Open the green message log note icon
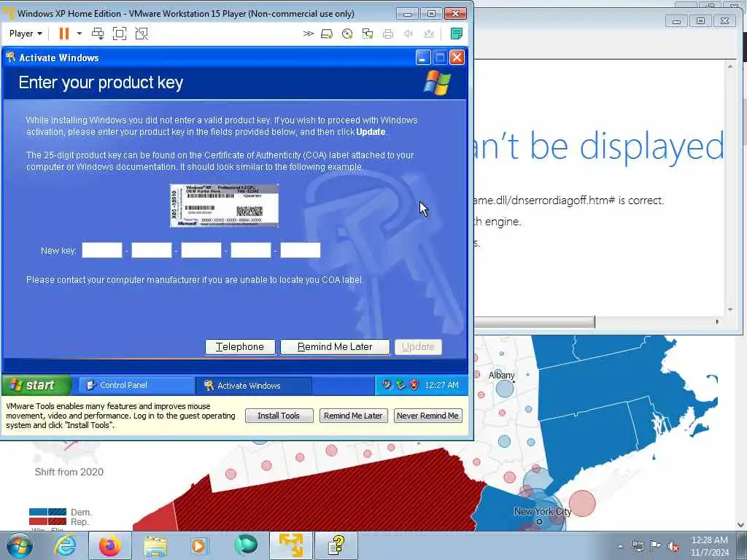 pos(456,34)
